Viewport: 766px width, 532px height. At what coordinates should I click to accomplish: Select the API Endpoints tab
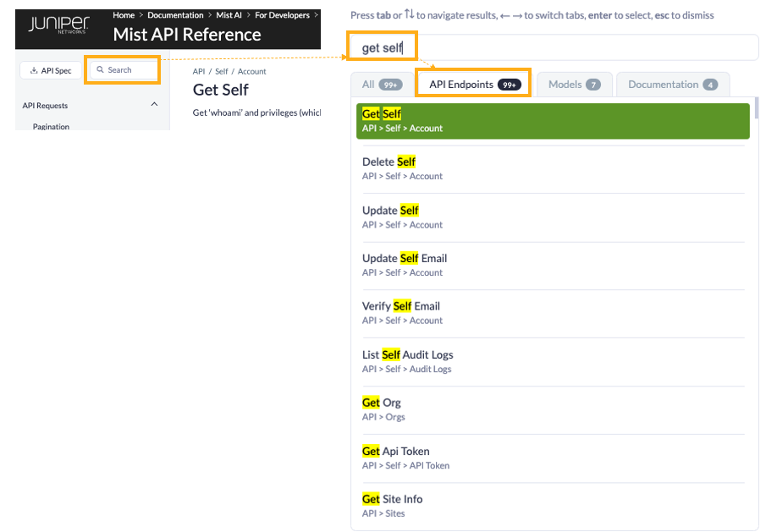coord(473,85)
